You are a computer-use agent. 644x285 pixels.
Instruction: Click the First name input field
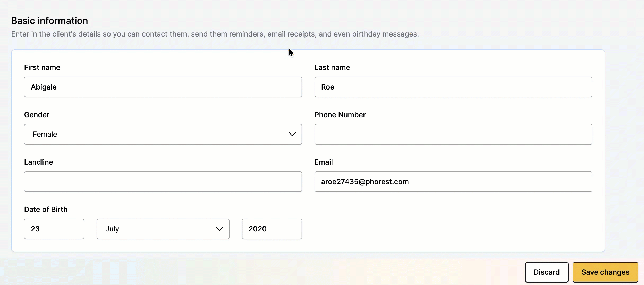coord(163,87)
